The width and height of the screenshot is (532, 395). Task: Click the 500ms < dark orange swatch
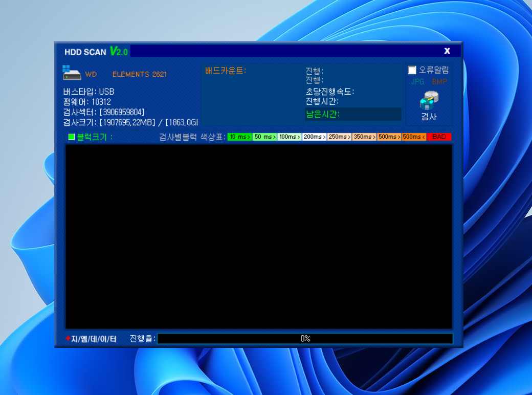click(414, 137)
